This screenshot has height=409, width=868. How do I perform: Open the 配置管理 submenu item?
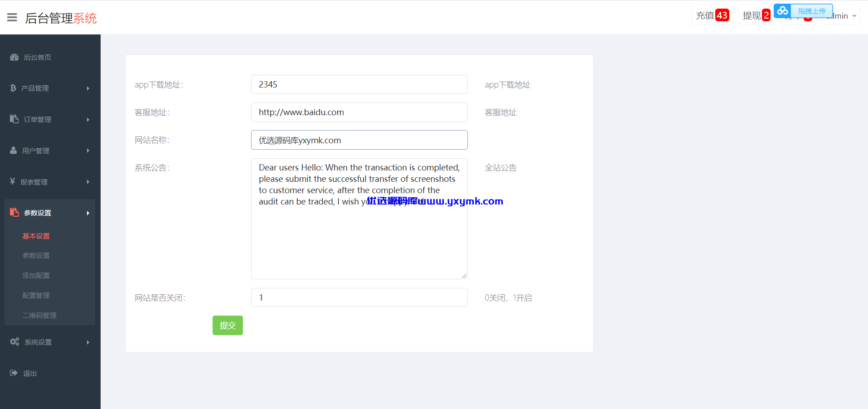pyautogui.click(x=36, y=296)
